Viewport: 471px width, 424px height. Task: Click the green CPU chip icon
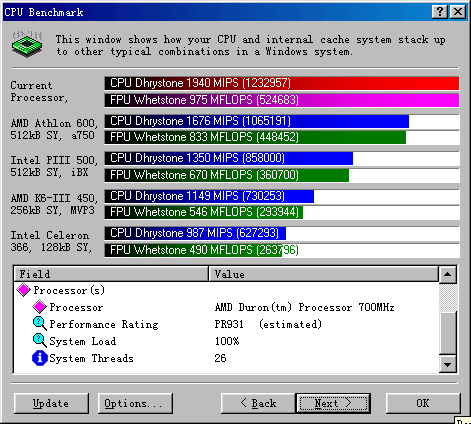point(27,44)
